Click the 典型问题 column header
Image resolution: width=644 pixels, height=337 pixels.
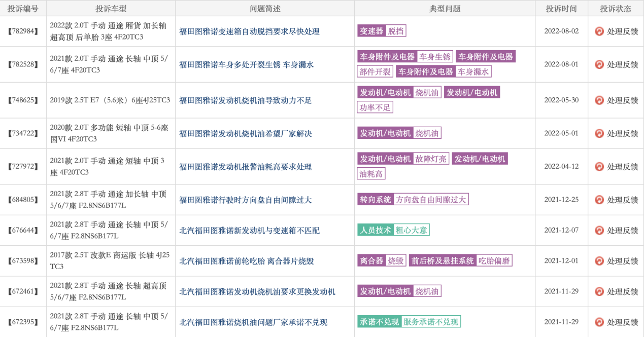(x=445, y=9)
